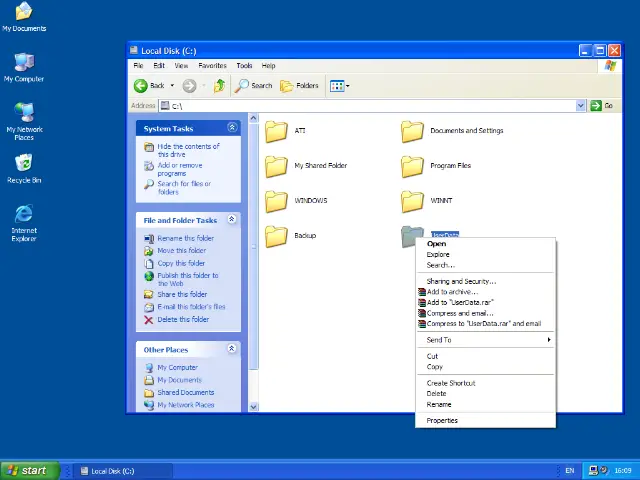Expand the Send To submenu
This screenshot has height=480, width=640.
tap(485, 340)
